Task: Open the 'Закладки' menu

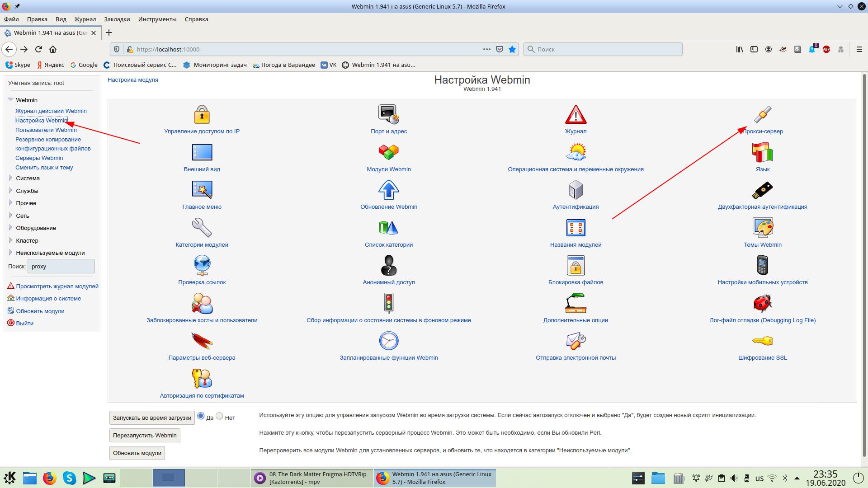Action: pos(117,19)
